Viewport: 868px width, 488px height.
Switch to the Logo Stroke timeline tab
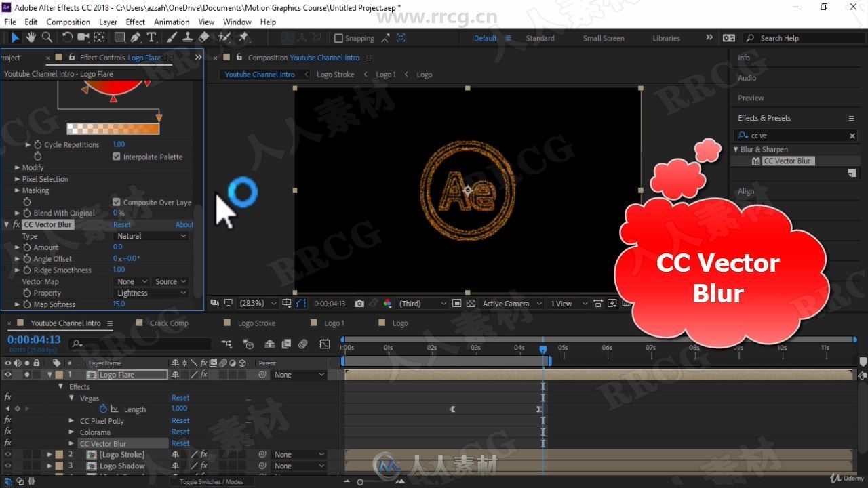[256, 323]
